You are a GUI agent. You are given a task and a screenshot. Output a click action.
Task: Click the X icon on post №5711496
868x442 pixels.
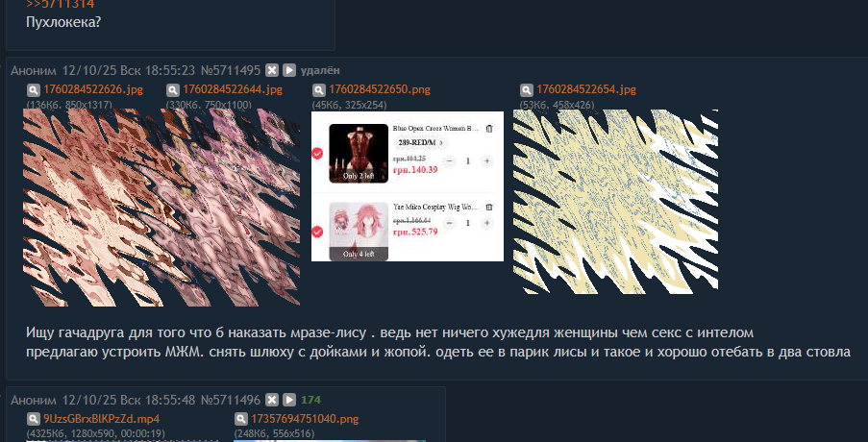point(271,400)
